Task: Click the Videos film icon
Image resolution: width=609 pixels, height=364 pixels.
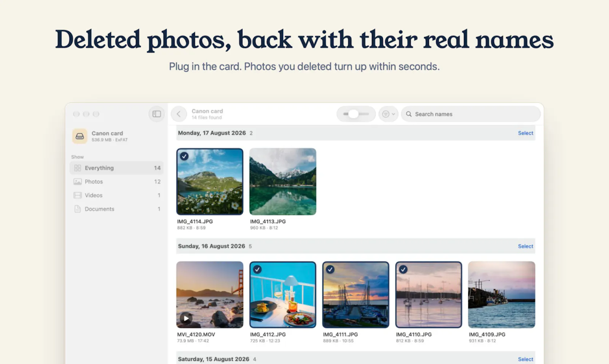Action: [x=78, y=195]
